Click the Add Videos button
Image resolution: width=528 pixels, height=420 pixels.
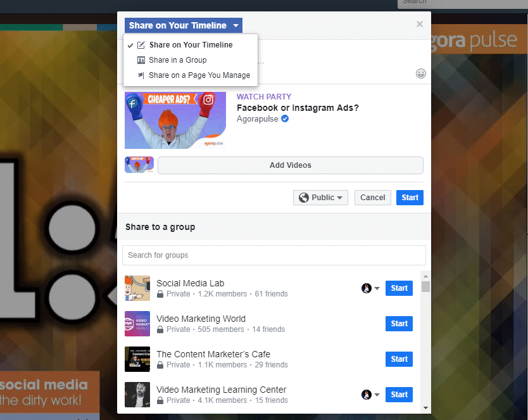pyautogui.click(x=290, y=165)
